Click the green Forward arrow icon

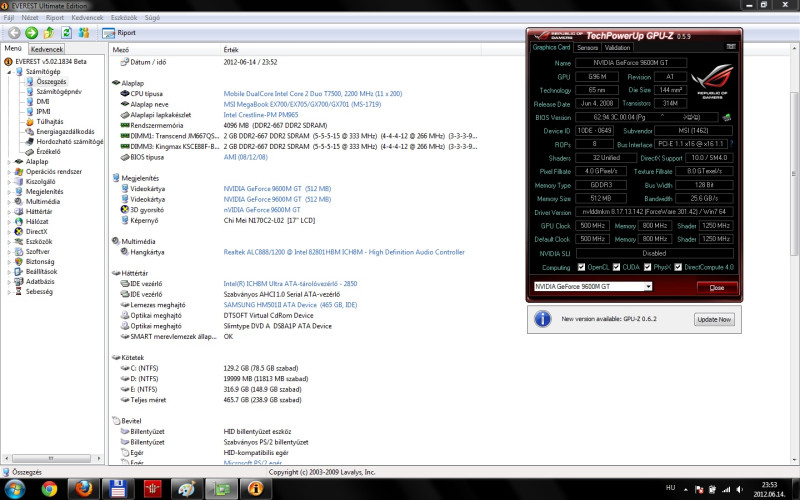coord(32,33)
